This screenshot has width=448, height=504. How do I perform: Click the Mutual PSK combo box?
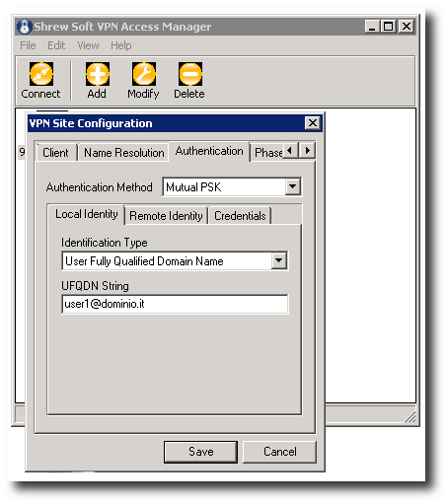[232, 187]
